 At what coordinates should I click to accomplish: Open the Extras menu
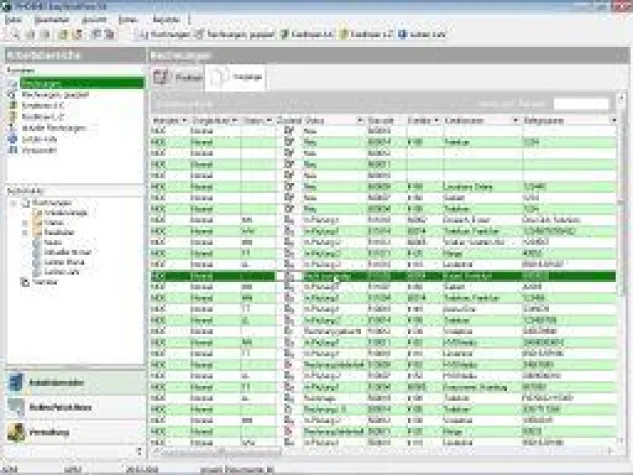[x=128, y=19]
